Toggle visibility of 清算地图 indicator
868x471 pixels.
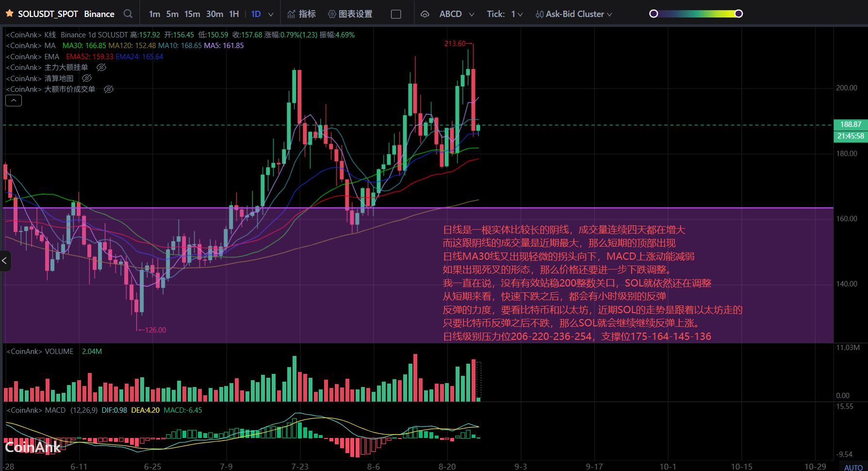click(87, 78)
